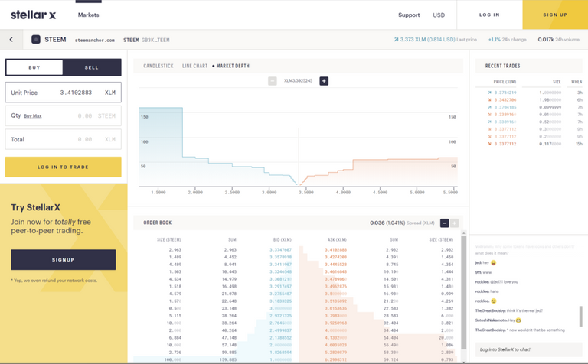Click the Total input field
The height and width of the screenshot is (364, 588).
click(63, 139)
